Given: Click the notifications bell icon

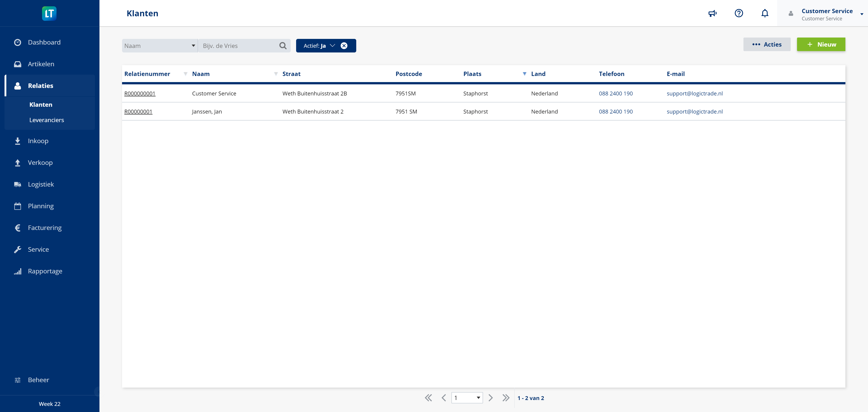Looking at the screenshot, I should [765, 13].
